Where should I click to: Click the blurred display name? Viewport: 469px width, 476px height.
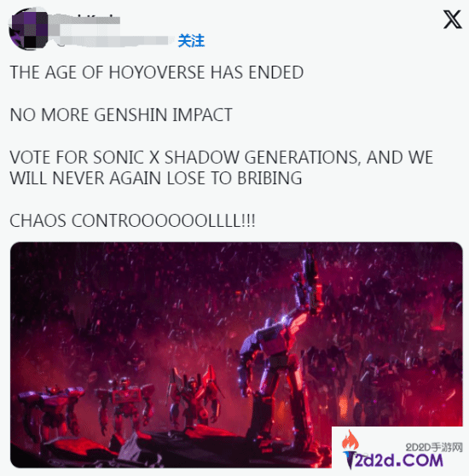[85, 20]
